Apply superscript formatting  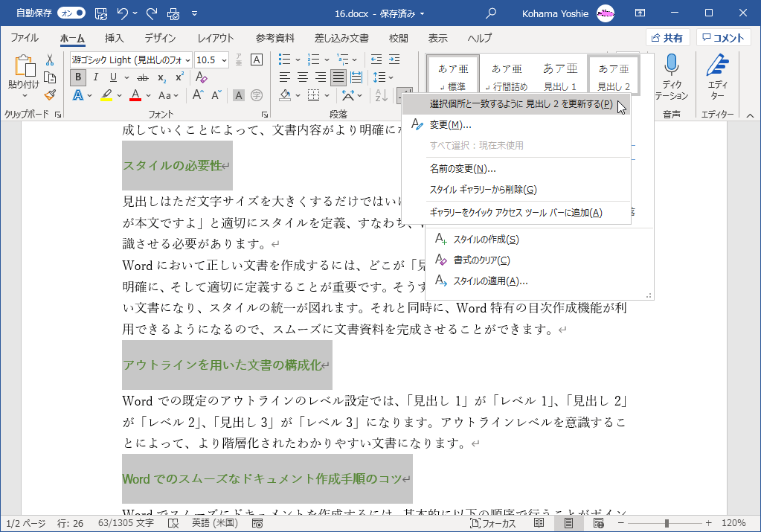pyautogui.click(x=179, y=77)
